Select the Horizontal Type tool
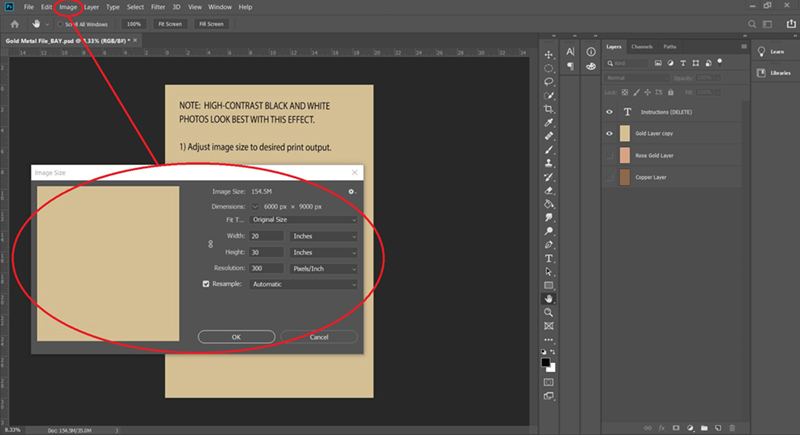Image resolution: width=800 pixels, height=435 pixels. coord(548,259)
